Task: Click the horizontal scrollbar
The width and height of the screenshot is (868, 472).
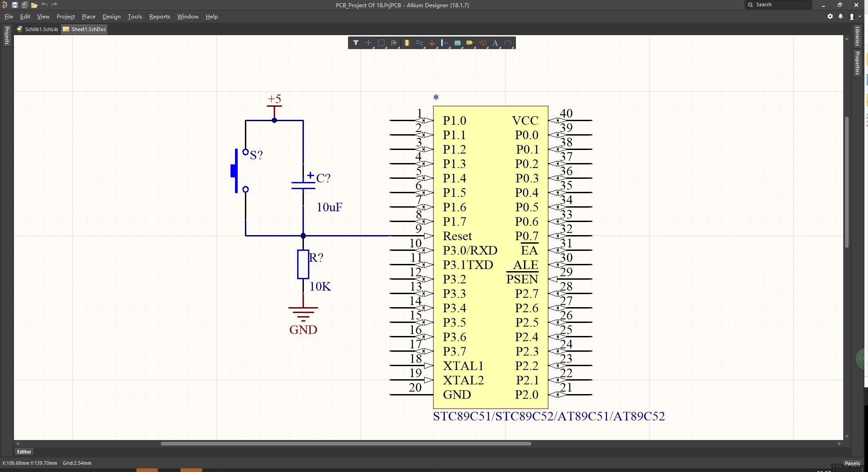Action: (346, 444)
